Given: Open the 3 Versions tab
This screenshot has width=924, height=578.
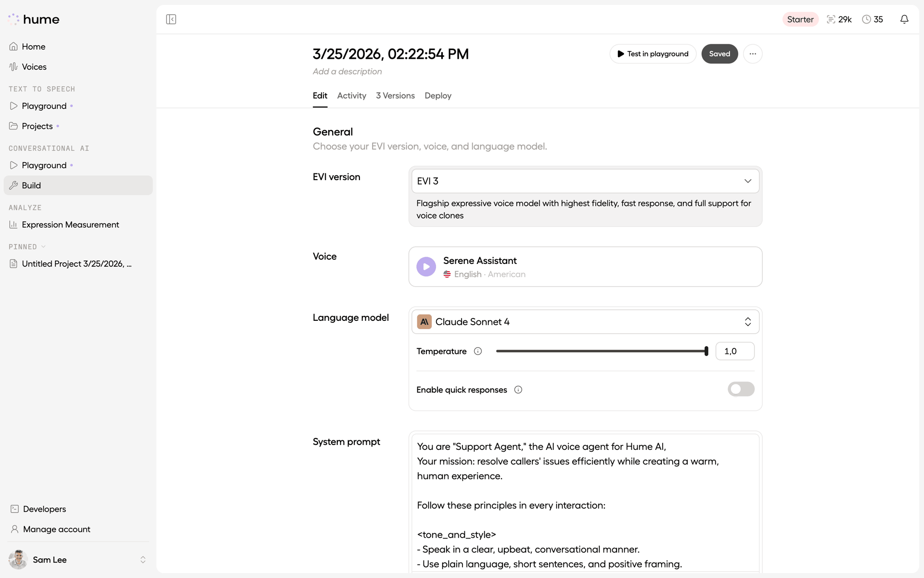Looking at the screenshot, I should coord(395,96).
